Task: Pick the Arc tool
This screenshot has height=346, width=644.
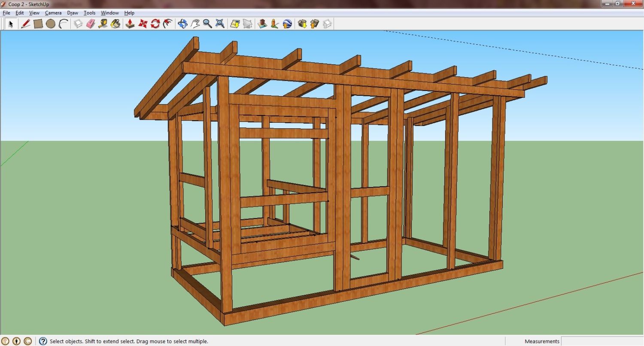Action: click(x=64, y=24)
